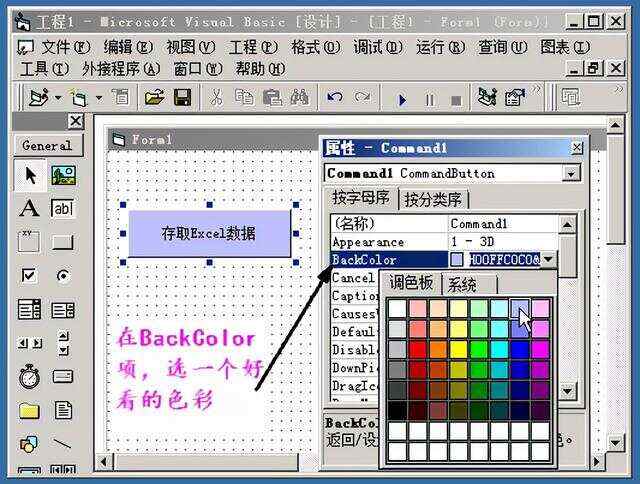Viewport: 640px width, 484px height.
Task: Switch to 系统 colors tab
Action: 469,284
